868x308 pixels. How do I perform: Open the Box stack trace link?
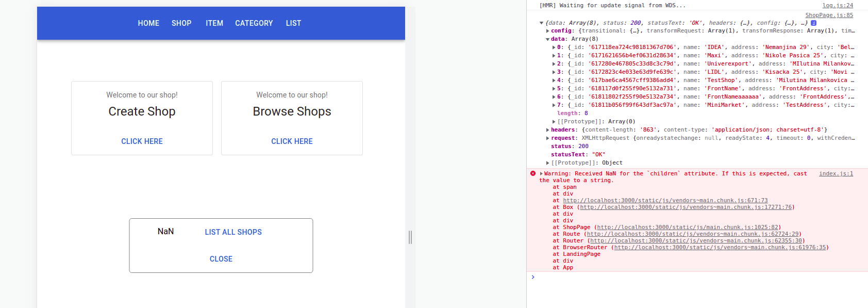686,207
